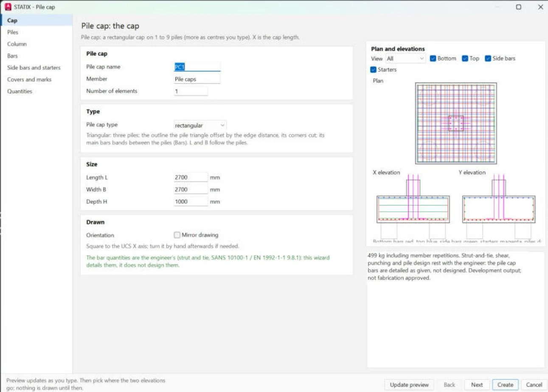Click the 'Plan and elevations' heading

tap(398, 49)
